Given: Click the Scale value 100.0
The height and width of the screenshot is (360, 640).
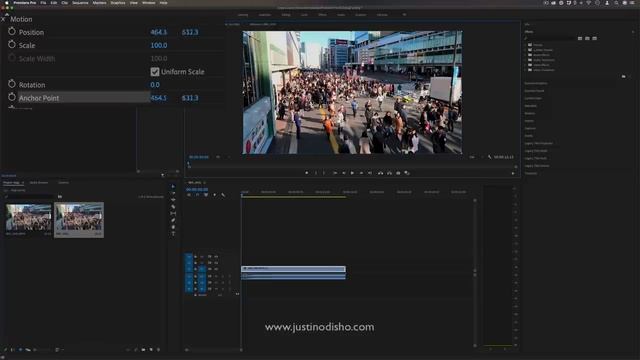Looking at the screenshot, I should coord(159,45).
